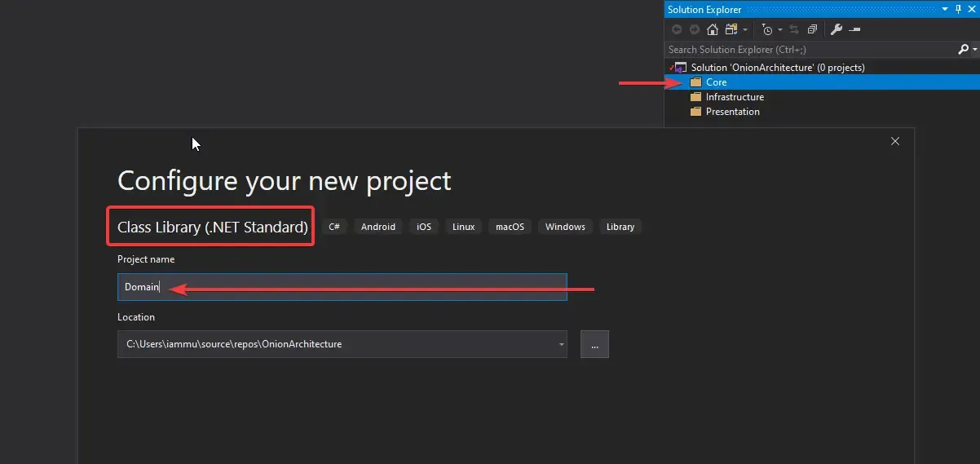Image resolution: width=980 pixels, height=464 pixels.
Task: Select the Presentation solution folder
Action: (732, 112)
